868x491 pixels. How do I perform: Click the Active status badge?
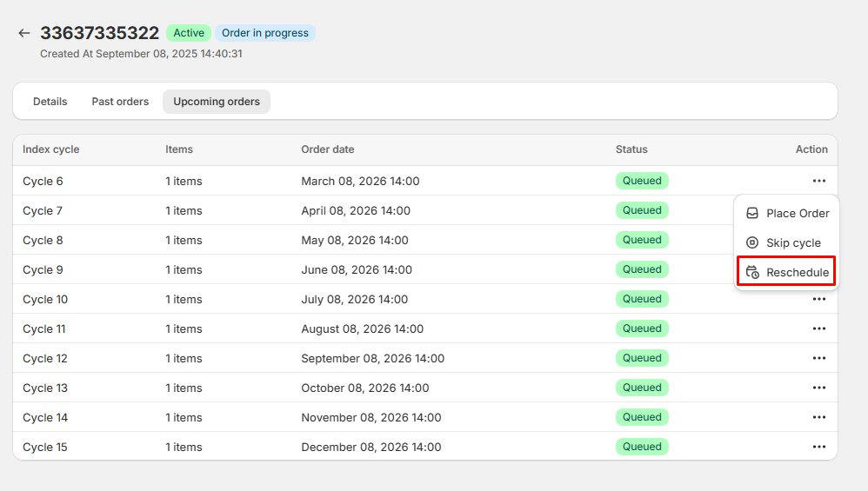click(189, 33)
